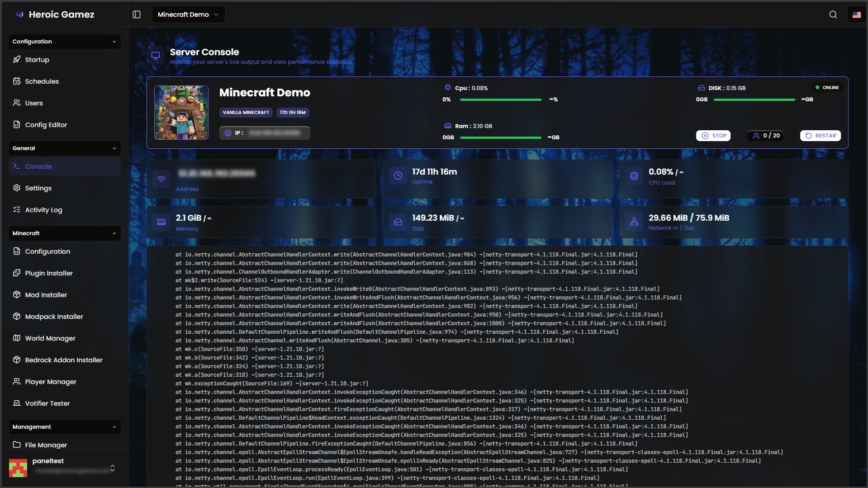Click the Plugin Installer puzzle icon
The width and height of the screenshot is (868, 488).
[x=17, y=273]
